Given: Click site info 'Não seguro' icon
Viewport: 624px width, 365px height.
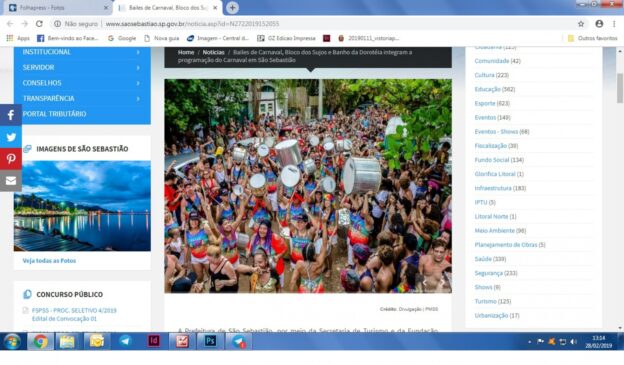Looking at the screenshot, I should [x=57, y=24].
